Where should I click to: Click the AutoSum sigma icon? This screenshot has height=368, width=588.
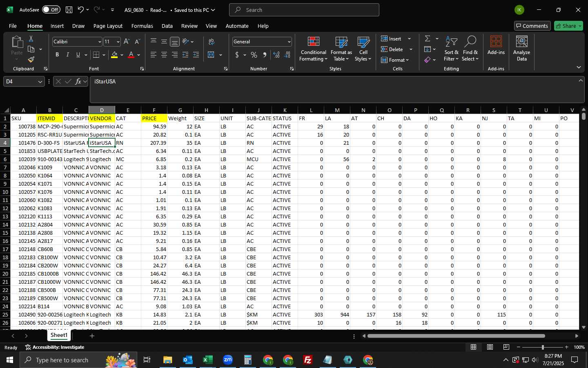[x=428, y=38]
